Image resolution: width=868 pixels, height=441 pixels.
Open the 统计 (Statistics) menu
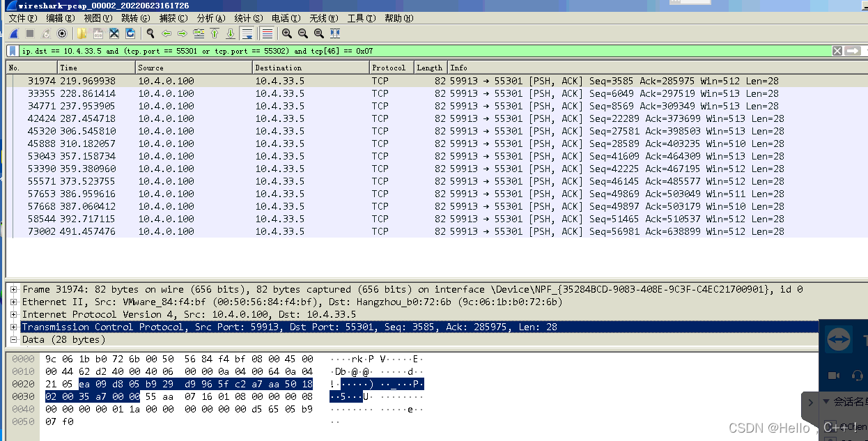[x=247, y=17]
